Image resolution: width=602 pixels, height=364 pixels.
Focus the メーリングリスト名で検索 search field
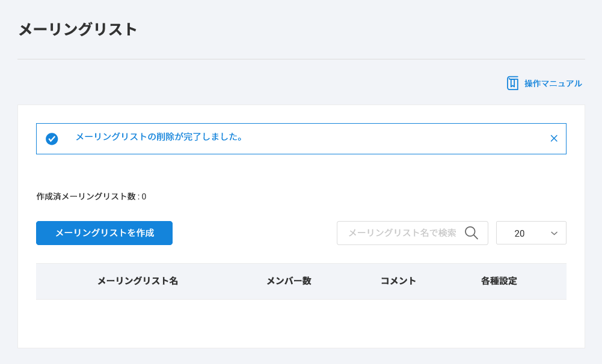point(402,233)
